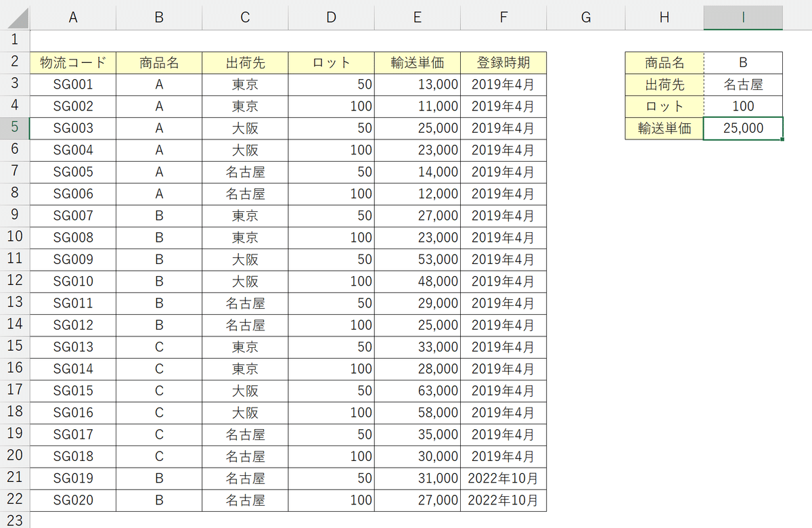Select cell containing SG010
812x528 pixels.
click(x=73, y=281)
